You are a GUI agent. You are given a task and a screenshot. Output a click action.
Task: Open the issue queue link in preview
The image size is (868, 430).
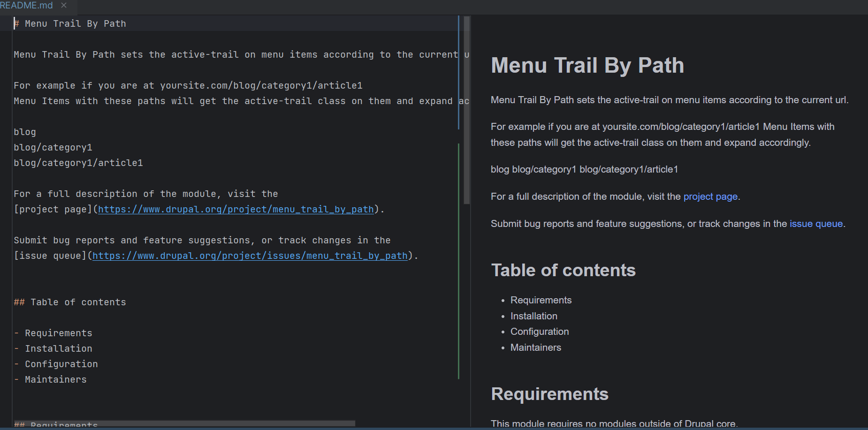[815, 224]
